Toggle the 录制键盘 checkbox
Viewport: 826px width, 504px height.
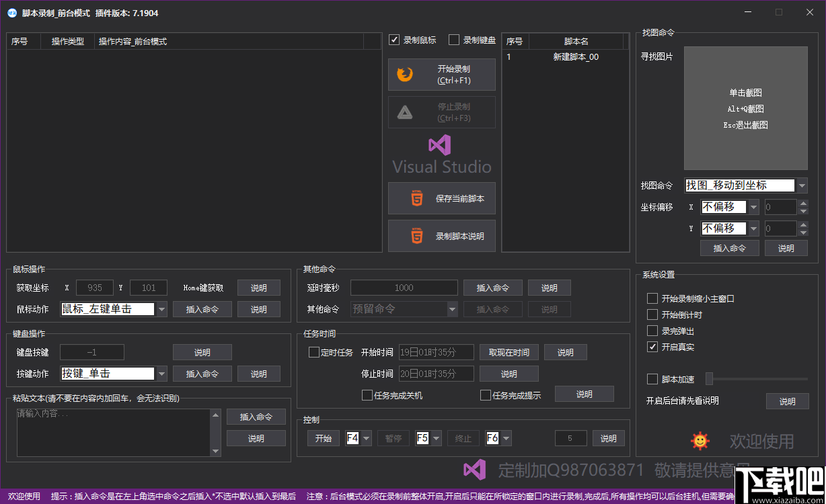tap(454, 40)
